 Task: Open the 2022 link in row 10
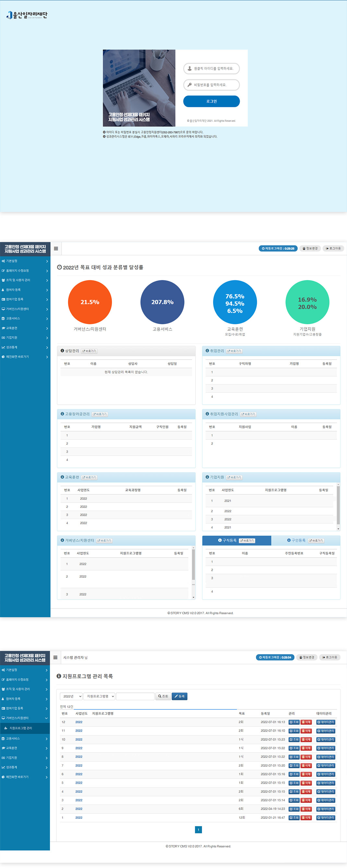coord(79,739)
